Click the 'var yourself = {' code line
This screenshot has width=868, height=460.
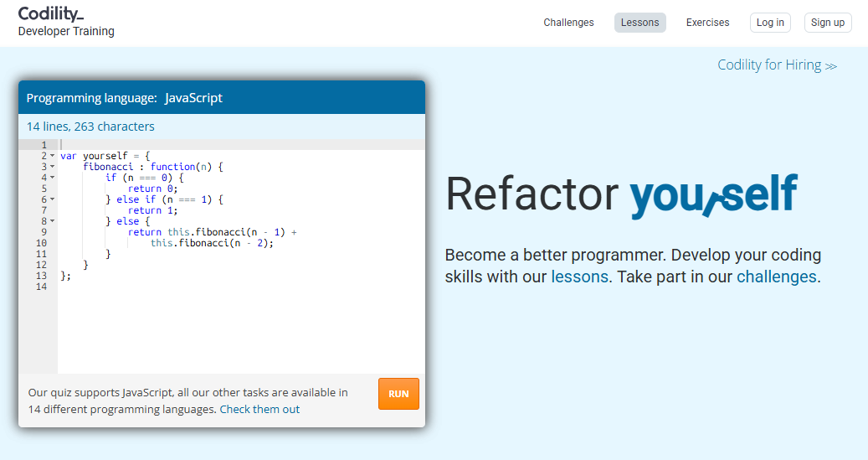(x=105, y=156)
